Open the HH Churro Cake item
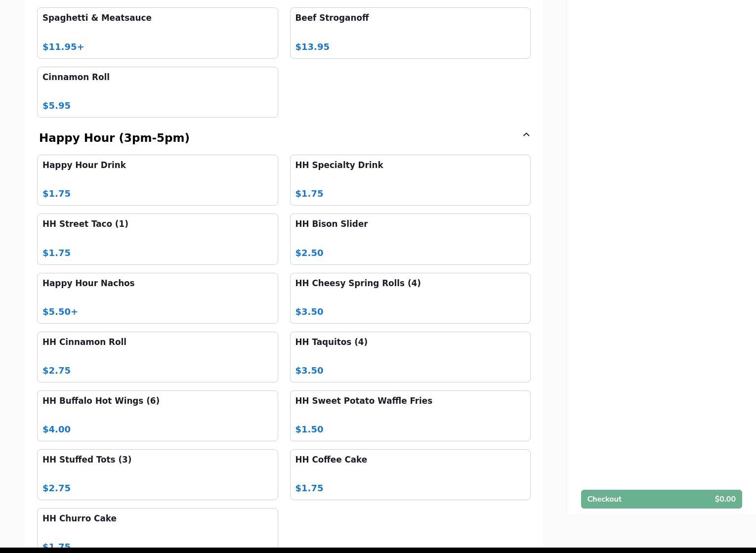 [157, 528]
